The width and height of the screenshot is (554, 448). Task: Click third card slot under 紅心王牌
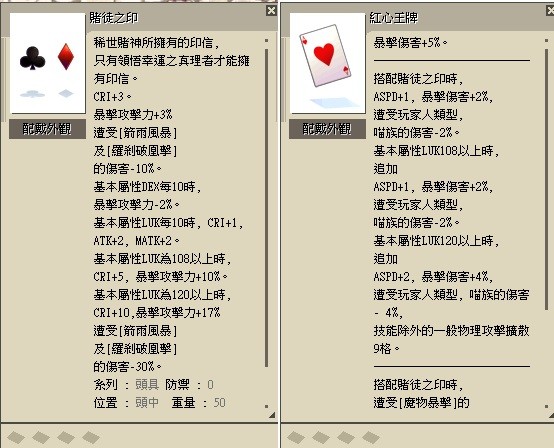pyautogui.click(x=346, y=437)
